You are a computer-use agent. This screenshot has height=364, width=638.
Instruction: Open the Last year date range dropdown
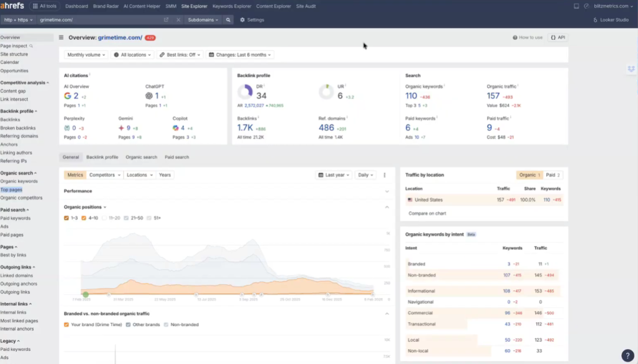click(x=334, y=175)
